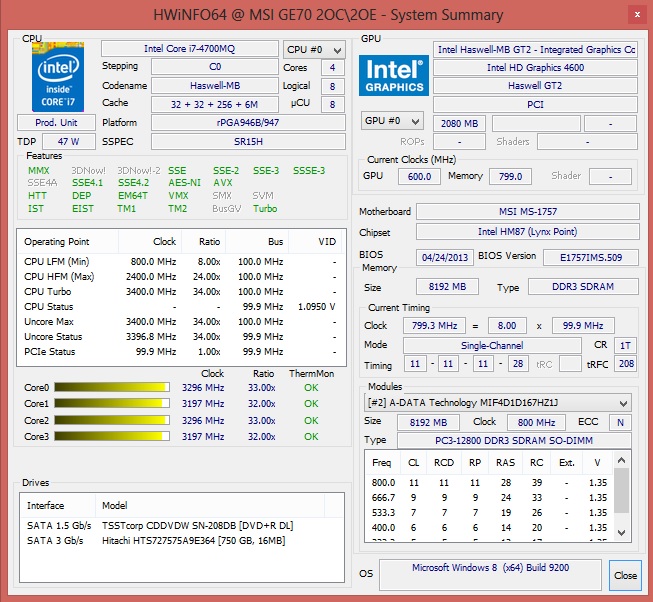
Task: Click the OS Microsoft Windows 8 field
Action: [490, 575]
